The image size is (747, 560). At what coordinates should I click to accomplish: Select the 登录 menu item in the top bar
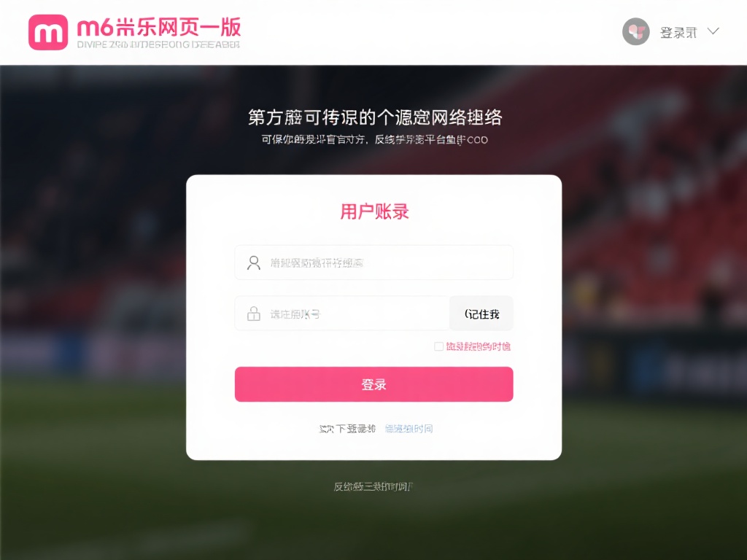click(x=679, y=31)
